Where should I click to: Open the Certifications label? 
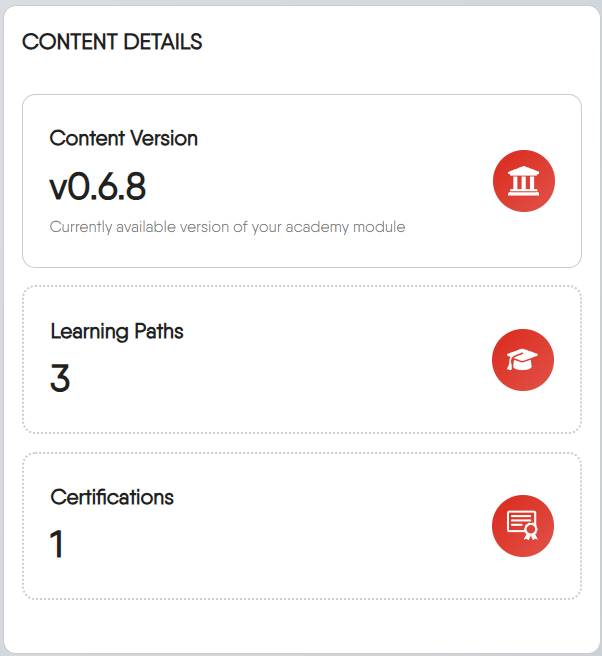click(112, 497)
